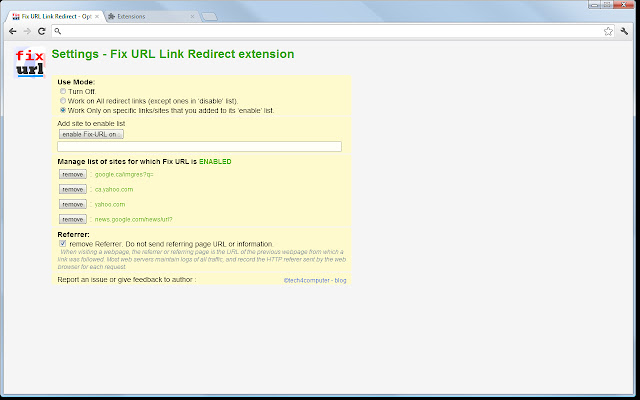Toggle the remove Referrer checkbox
640x400 pixels.
tap(62, 244)
